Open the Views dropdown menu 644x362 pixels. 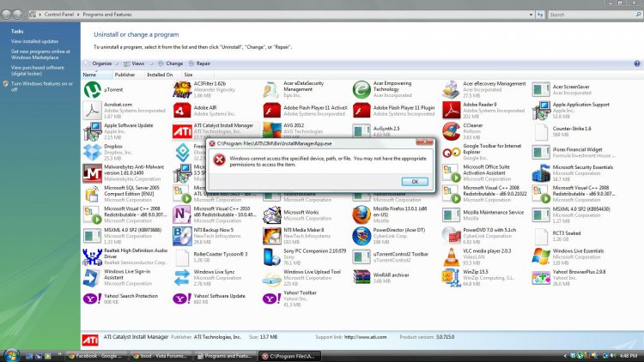(x=137, y=63)
